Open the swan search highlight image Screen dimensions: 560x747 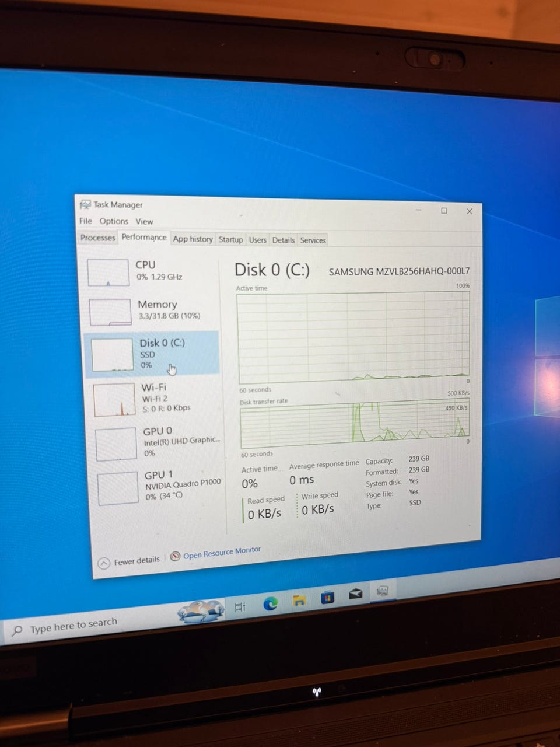201,610
